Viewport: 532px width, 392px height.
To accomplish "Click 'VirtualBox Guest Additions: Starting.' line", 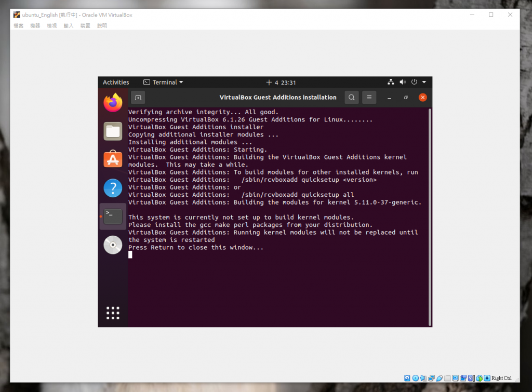I will [x=197, y=150].
